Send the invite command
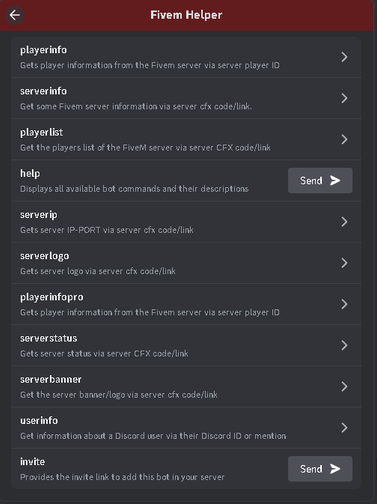 pyautogui.click(x=320, y=469)
